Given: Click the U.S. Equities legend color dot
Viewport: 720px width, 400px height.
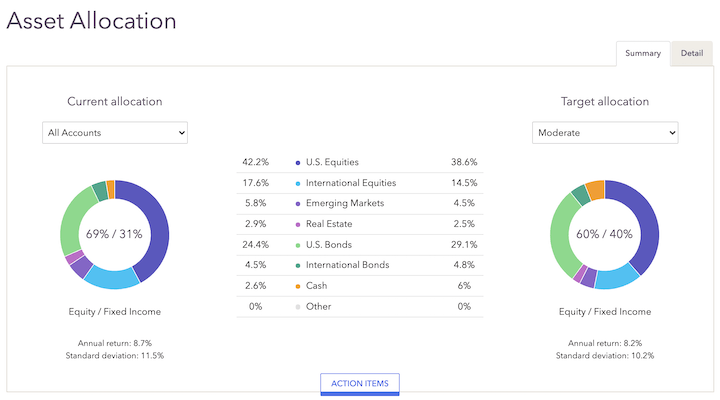Looking at the screenshot, I should (x=299, y=162).
